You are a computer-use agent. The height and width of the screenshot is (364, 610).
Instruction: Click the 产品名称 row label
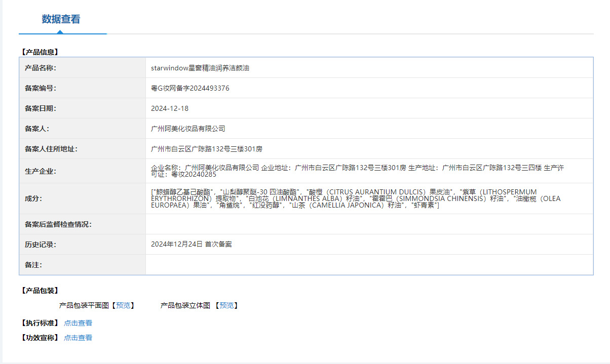41,68
